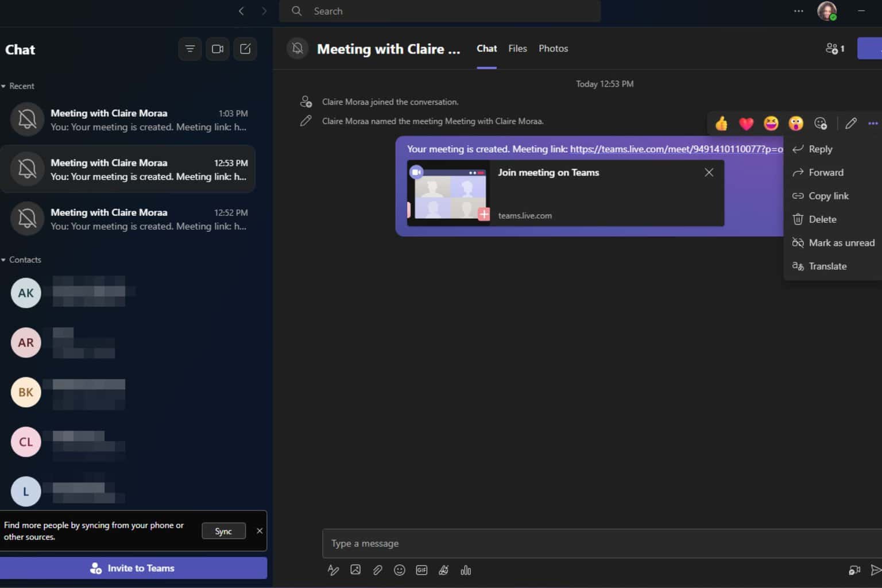Insert an image via the picture icon
The height and width of the screenshot is (588, 882).
355,570
